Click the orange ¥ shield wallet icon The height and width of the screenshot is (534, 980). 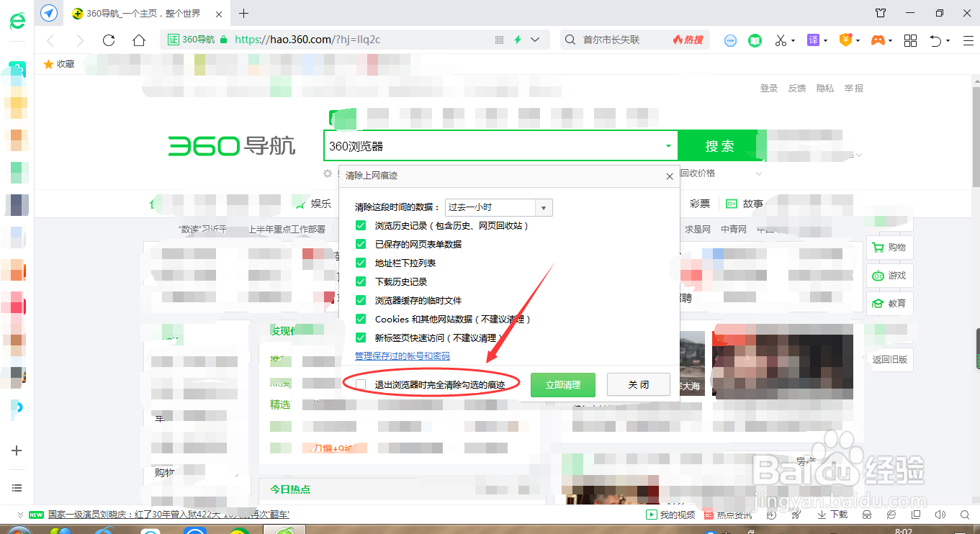coord(845,40)
